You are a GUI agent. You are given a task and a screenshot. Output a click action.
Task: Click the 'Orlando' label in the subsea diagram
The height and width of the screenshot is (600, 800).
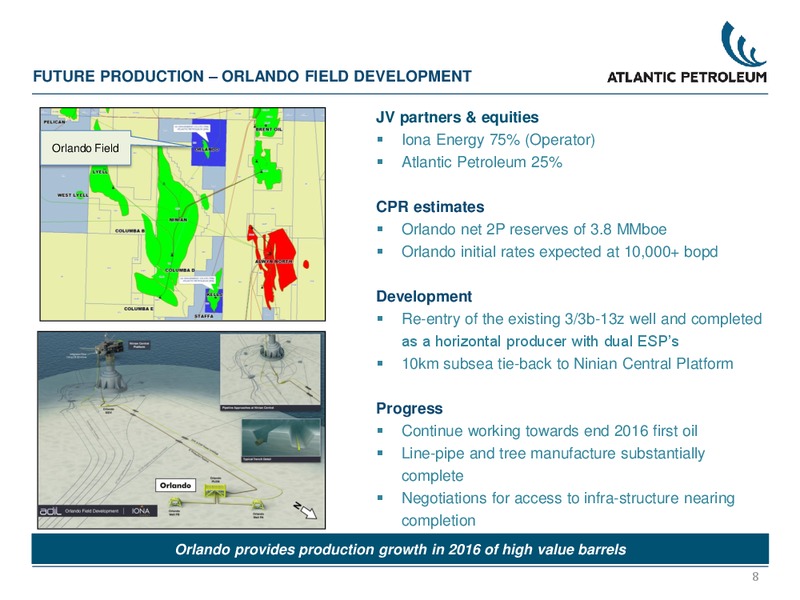click(x=175, y=485)
